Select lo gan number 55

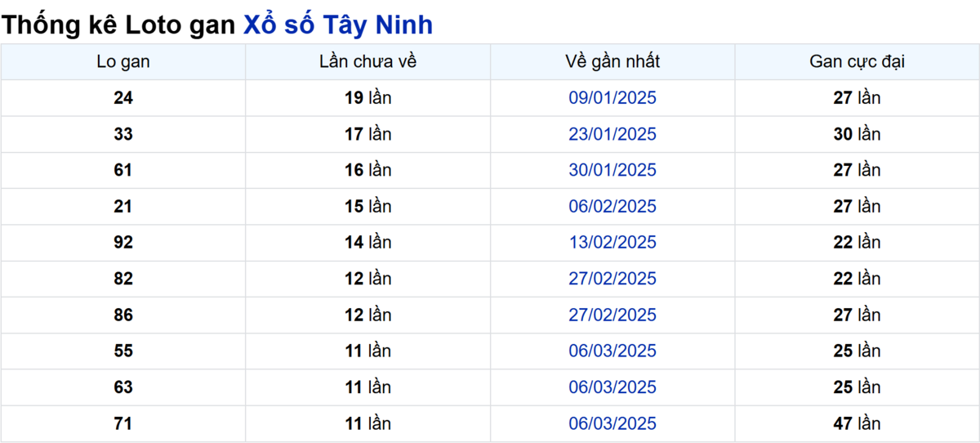tap(123, 351)
